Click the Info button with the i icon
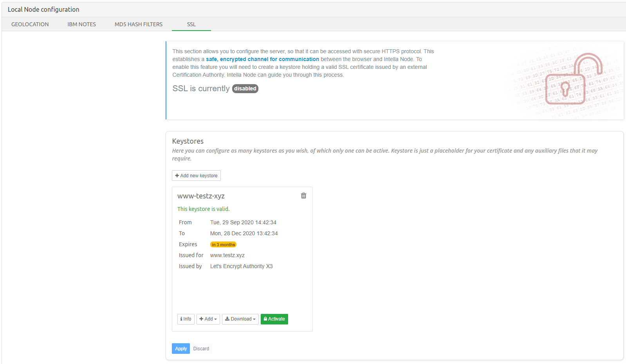The width and height of the screenshot is (626, 364). coord(186,319)
